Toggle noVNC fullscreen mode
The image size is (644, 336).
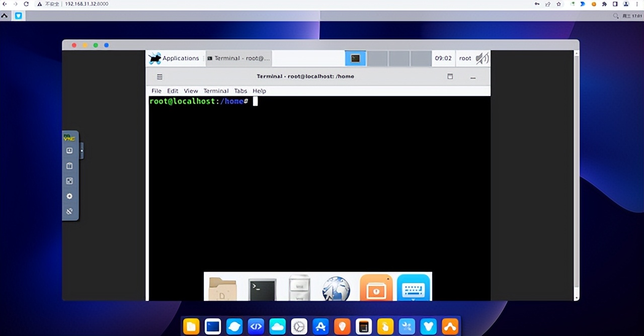point(69,181)
